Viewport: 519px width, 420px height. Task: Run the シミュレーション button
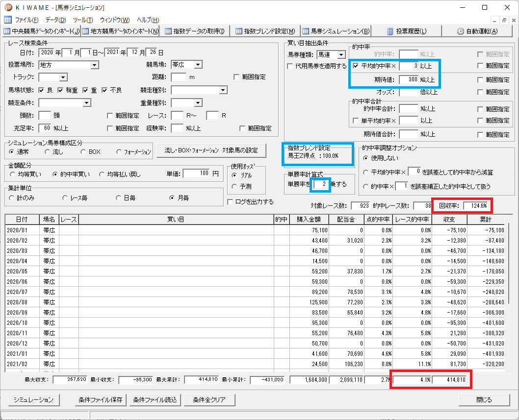pyautogui.click(x=33, y=400)
